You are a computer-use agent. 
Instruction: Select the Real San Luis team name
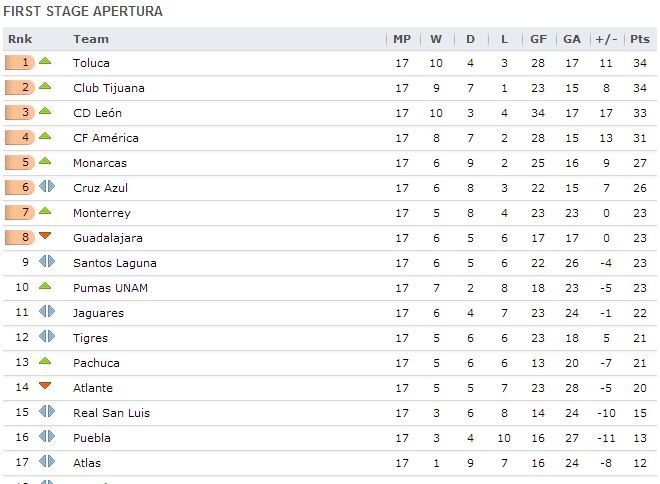click(x=112, y=413)
